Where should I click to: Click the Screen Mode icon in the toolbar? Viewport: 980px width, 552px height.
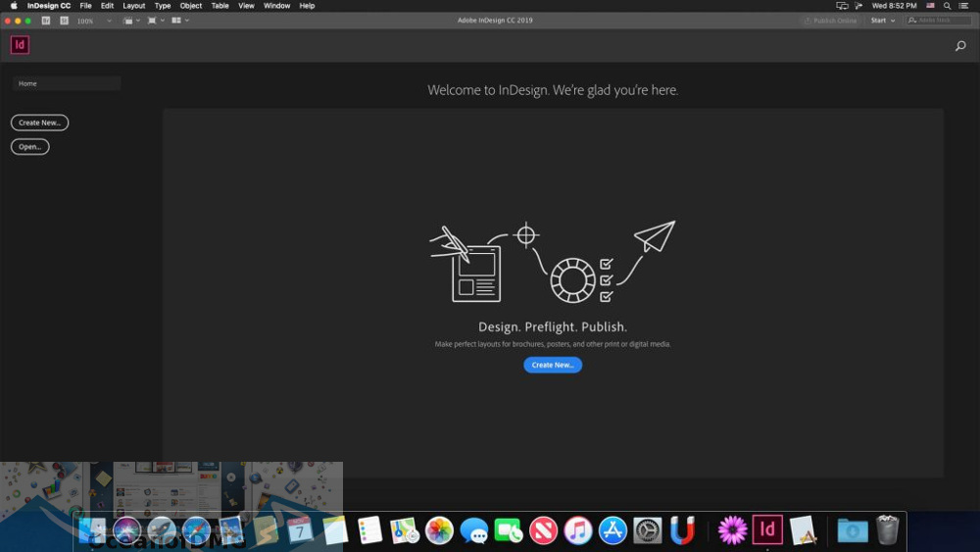pyautogui.click(x=152, y=21)
